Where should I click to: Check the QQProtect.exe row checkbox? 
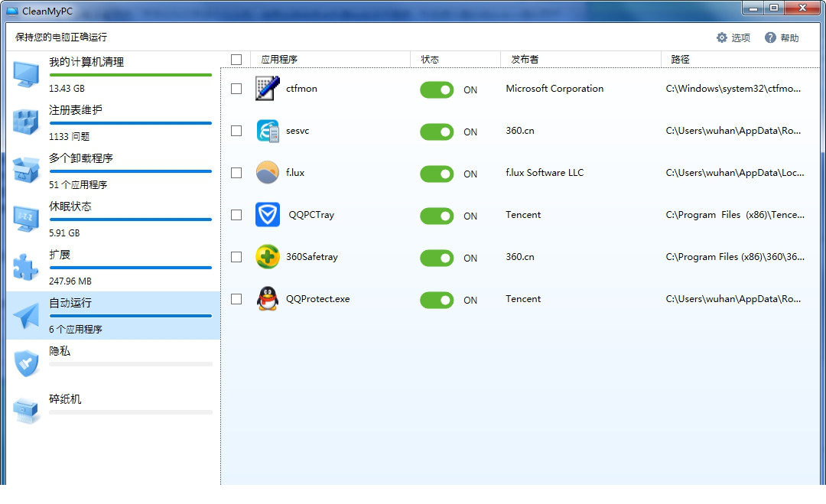(x=236, y=299)
